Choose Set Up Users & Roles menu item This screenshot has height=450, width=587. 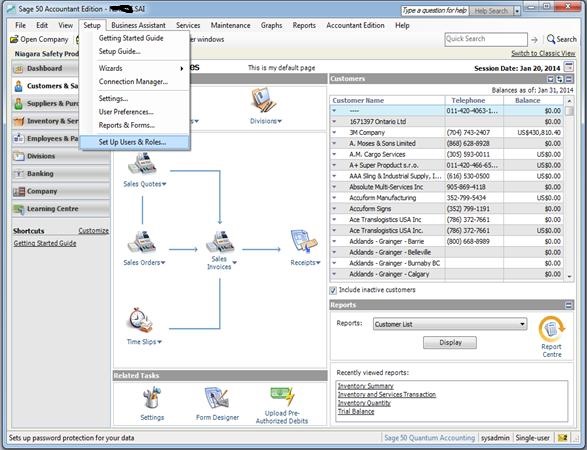(x=135, y=142)
